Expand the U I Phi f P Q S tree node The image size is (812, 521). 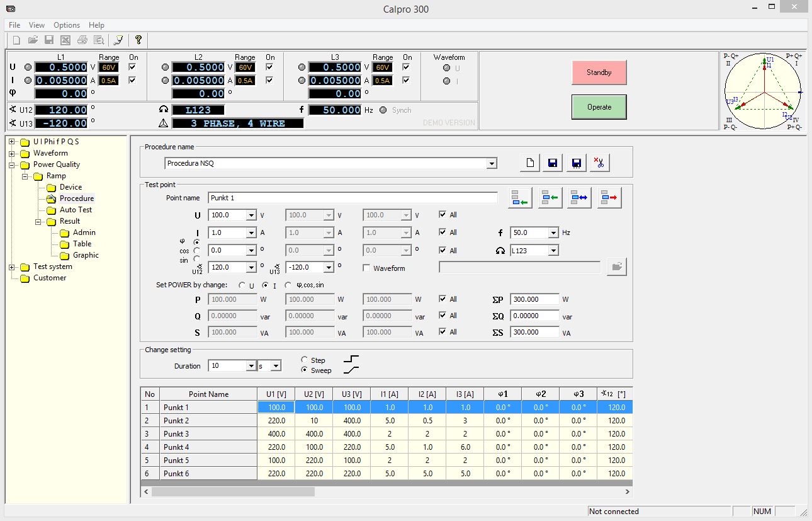pyautogui.click(x=11, y=142)
